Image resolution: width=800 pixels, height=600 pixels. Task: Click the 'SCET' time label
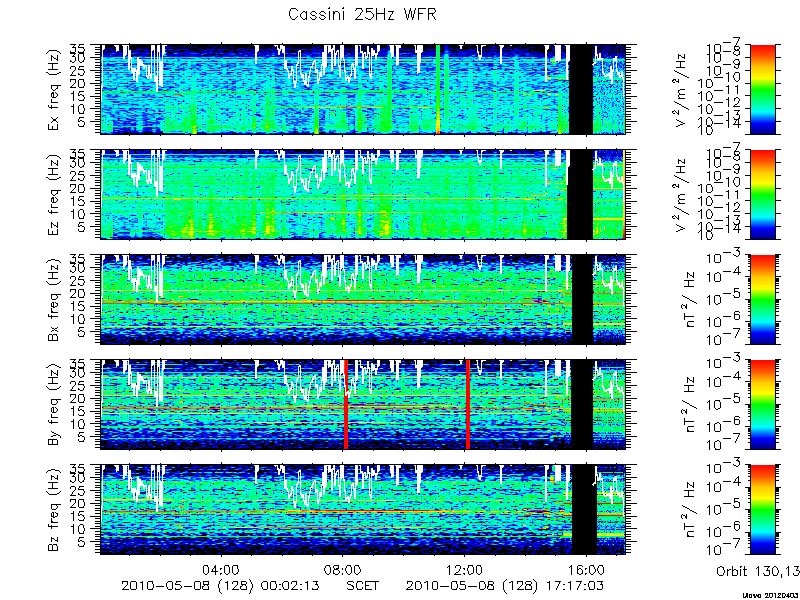(x=363, y=585)
